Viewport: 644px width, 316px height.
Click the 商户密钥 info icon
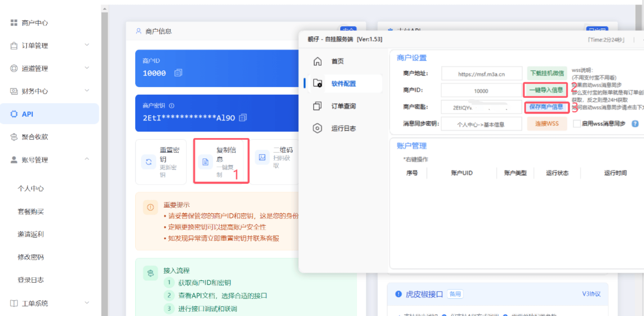click(172, 106)
